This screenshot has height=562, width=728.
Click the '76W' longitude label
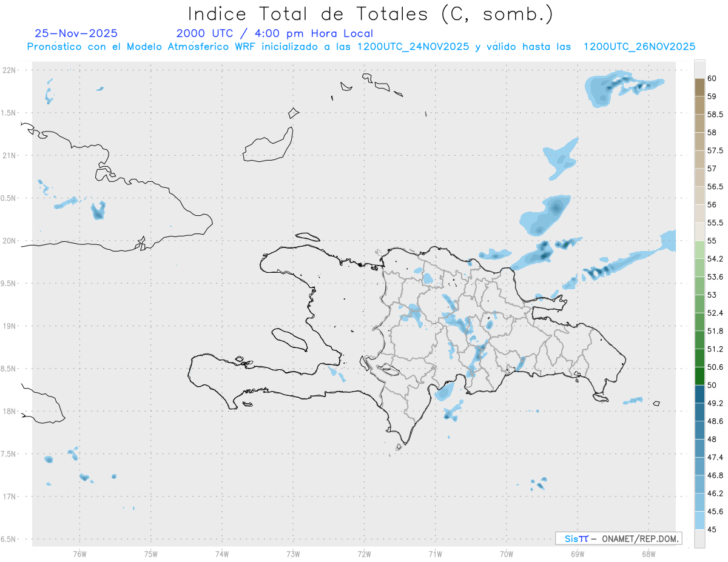[79, 554]
